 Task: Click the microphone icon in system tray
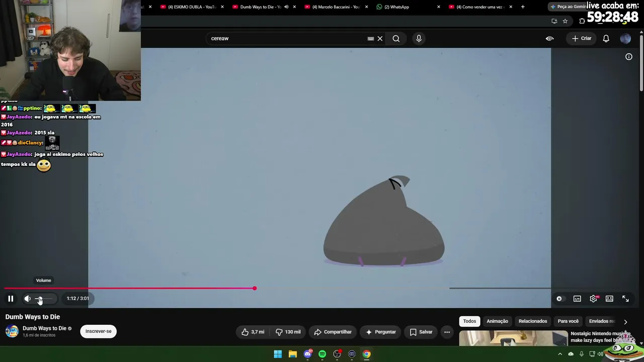tap(582, 354)
